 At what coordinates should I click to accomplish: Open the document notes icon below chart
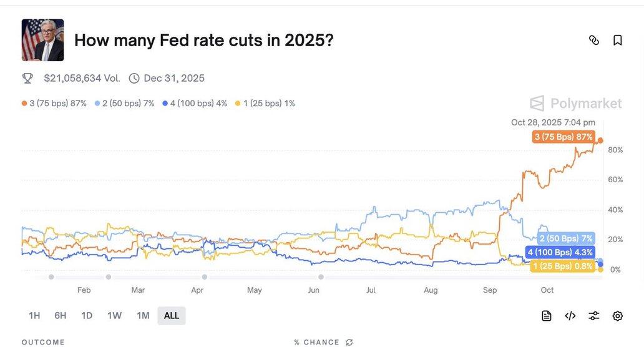(x=547, y=316)
